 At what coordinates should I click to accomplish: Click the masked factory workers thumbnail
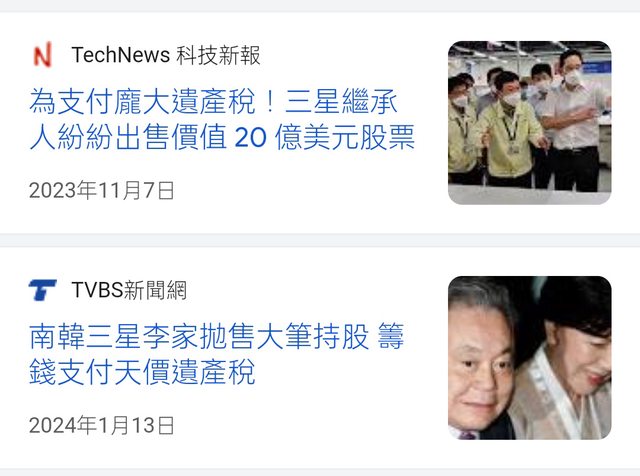tap(529, 122)
